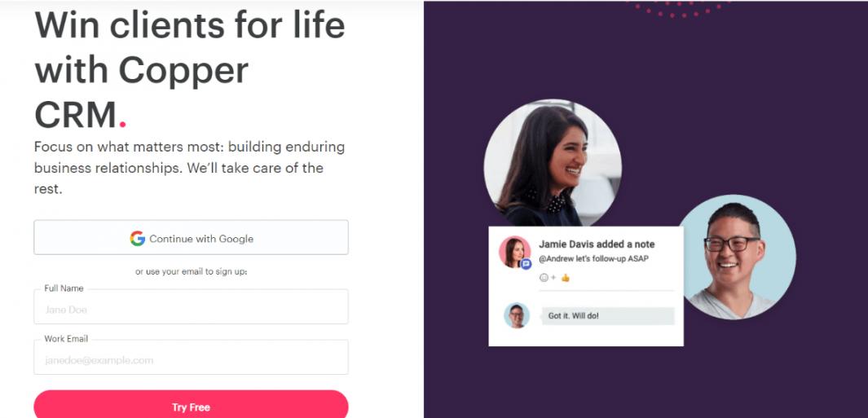Click the "Jamie Davis added a note" title

pos(597,244)
